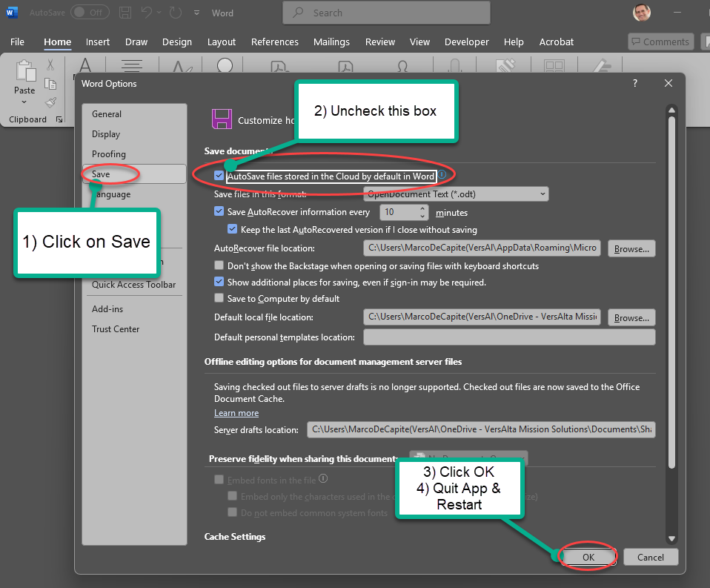The image size is (710, 588).
Task: Click the vertical scrollbar thumb in options
Action: click(x=671, y=293)
